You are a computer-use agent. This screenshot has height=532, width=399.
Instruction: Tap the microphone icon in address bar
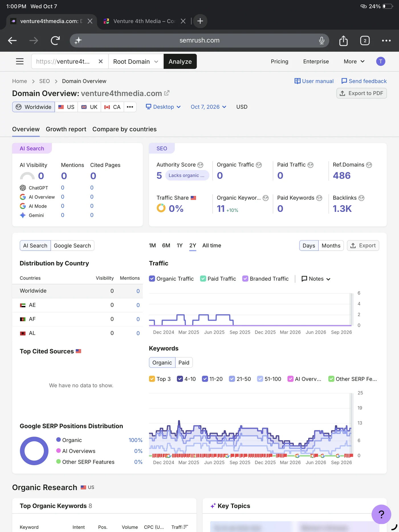click(321, 40)
